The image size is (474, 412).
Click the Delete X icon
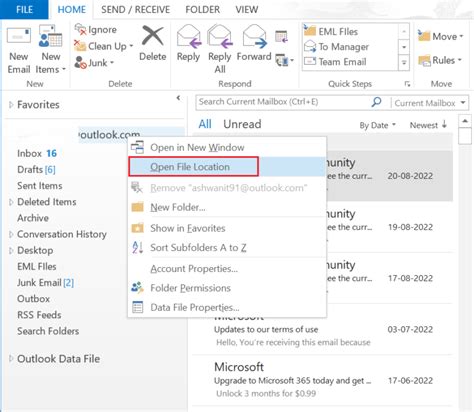coord(153,36)
